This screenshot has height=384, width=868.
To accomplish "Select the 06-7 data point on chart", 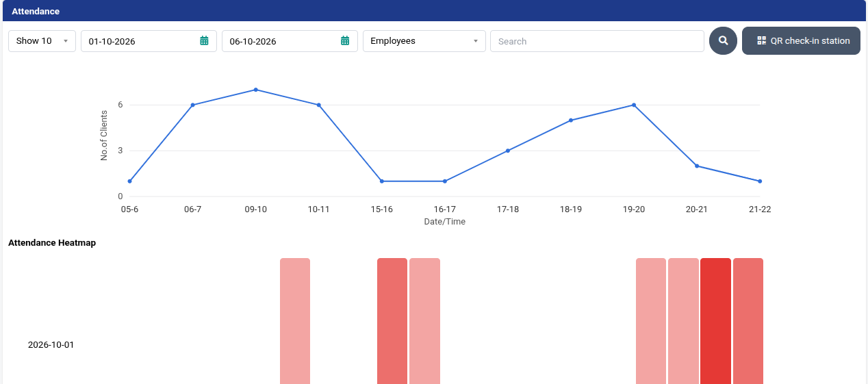I will pos(193,105).
